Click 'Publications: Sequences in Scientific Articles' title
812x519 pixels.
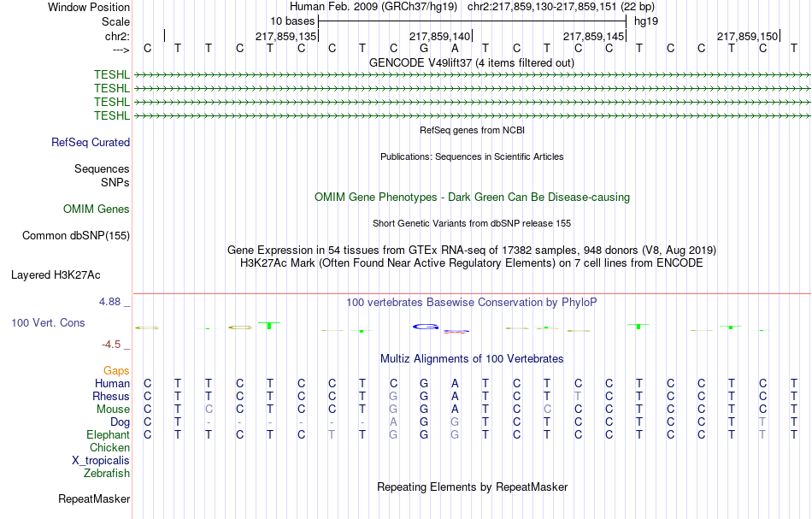pyautogui.click(x=472, y=156)
